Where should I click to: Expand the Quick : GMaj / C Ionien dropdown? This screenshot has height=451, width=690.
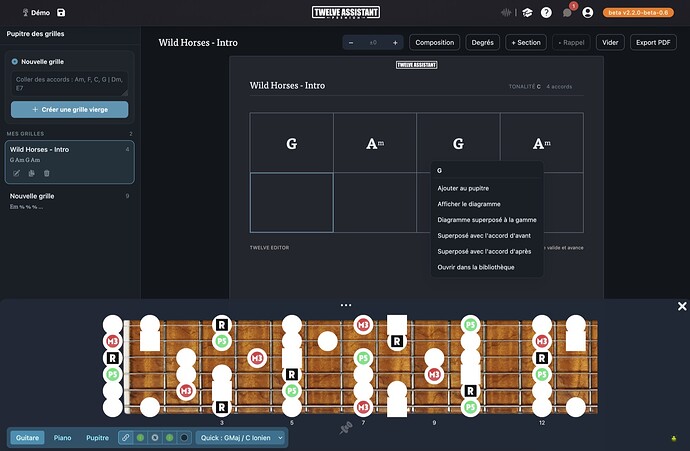(241, 438)
